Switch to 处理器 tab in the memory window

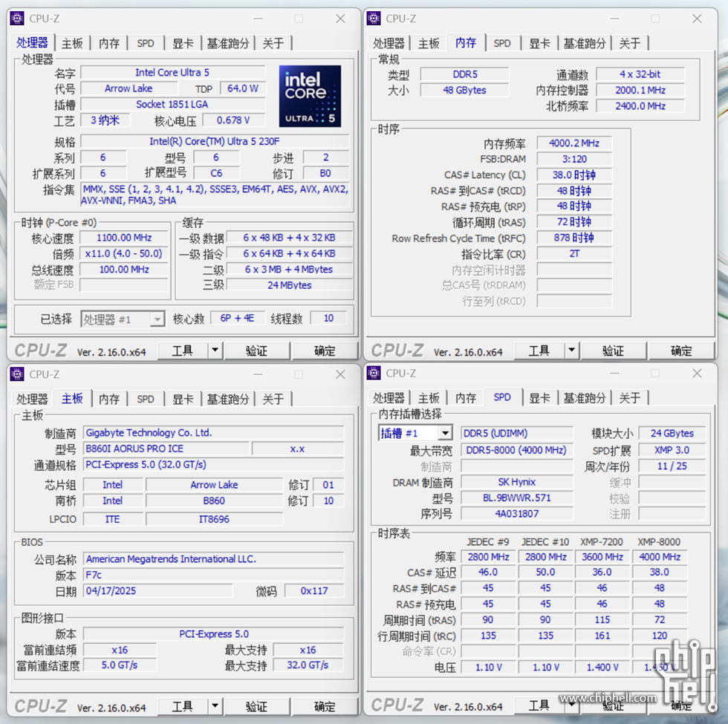click(x=389, y=44)
